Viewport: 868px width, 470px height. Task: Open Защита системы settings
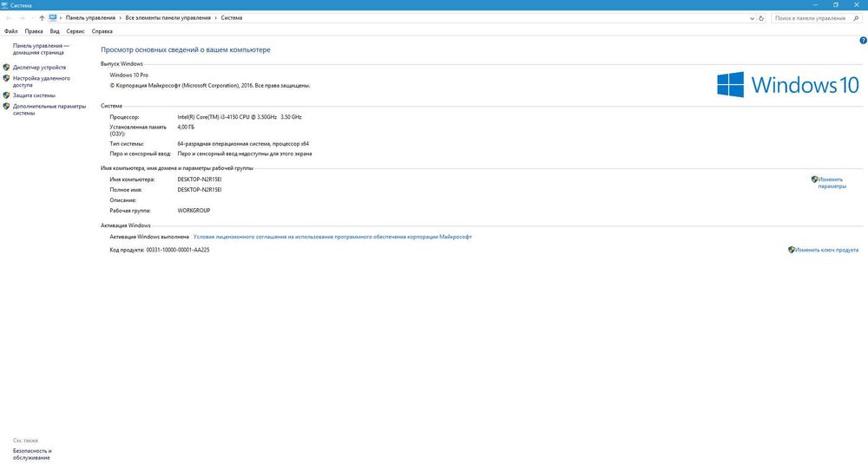[34, 95]
